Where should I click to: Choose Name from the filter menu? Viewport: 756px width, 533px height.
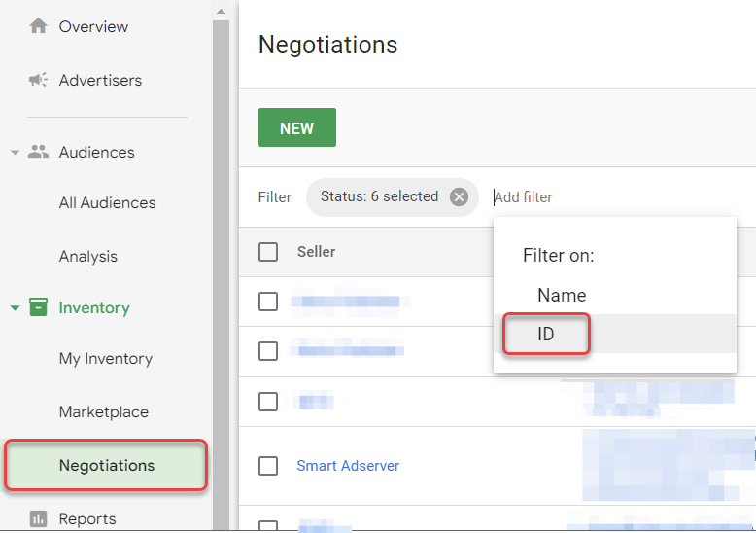(562, 295)
